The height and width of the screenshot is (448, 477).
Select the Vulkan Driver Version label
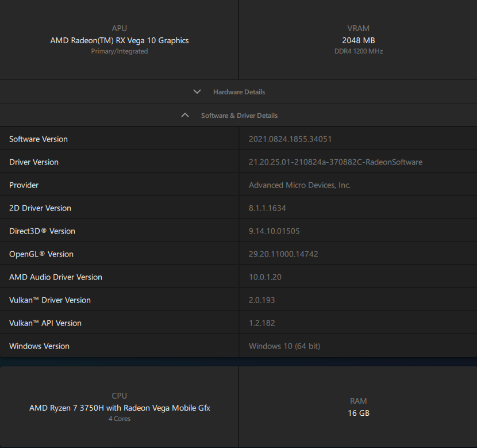tap(50, 300)
